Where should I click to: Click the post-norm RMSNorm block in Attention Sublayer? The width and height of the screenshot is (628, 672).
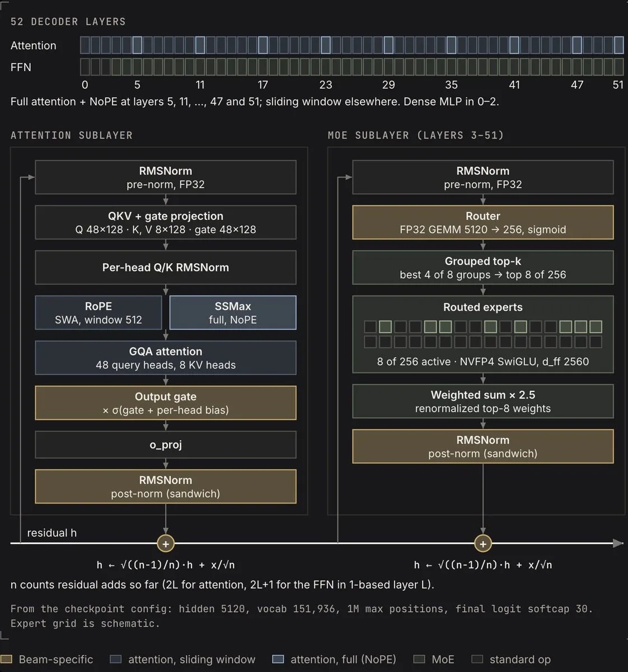click(166, 487)
